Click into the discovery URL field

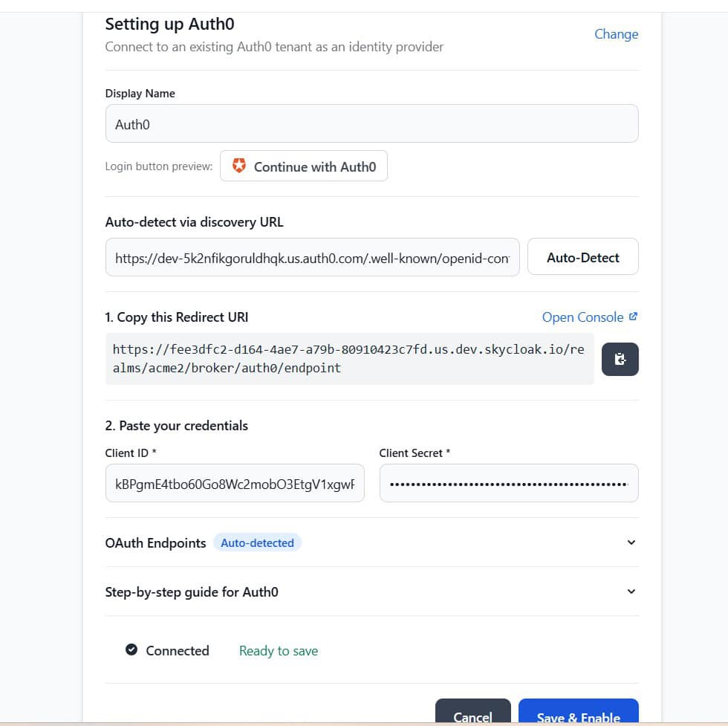(312, 258)
